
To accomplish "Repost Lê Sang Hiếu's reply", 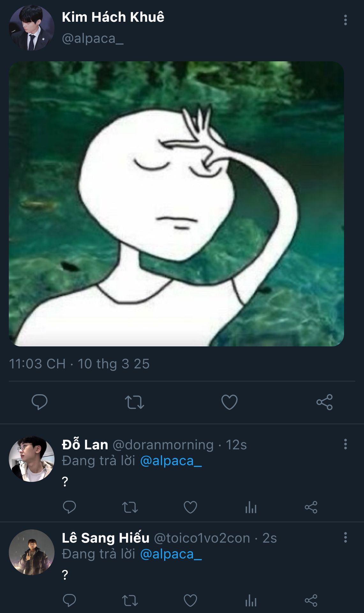I will [x=130, y=601].
